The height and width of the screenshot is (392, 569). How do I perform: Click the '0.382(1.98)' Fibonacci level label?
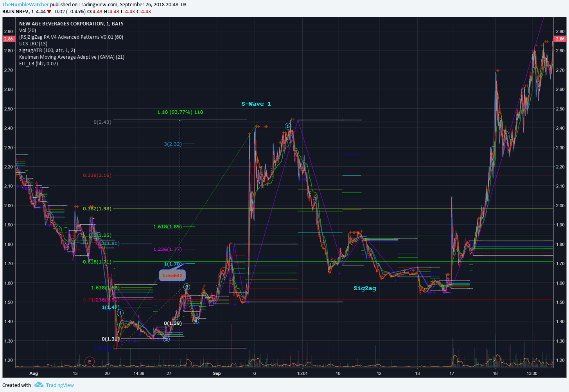coord(97,209)
